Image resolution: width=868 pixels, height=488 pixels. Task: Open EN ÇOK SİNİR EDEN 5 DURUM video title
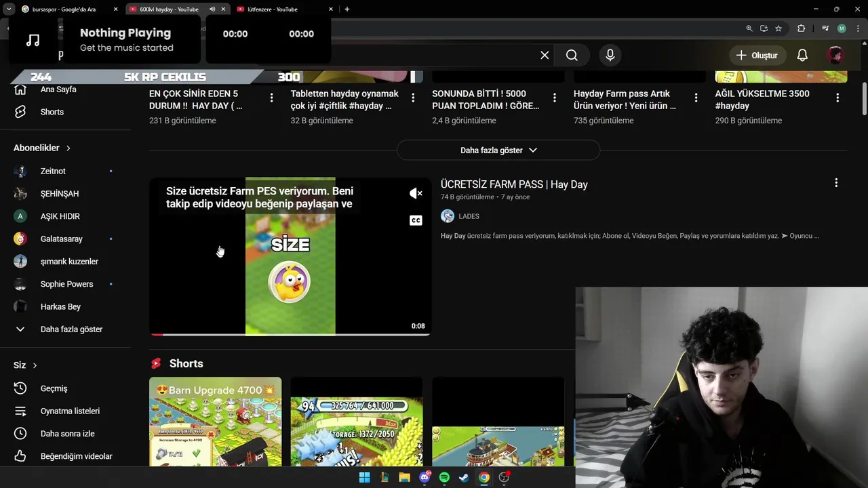click(196, 100)
